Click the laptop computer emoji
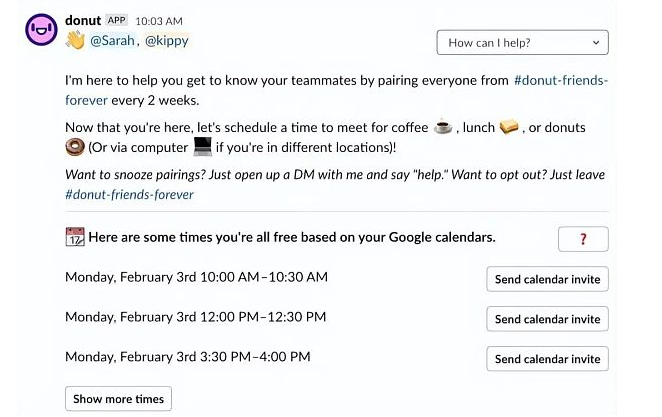Image resolution: width=662 pixels, height=417 pixels. pos(202,147)
